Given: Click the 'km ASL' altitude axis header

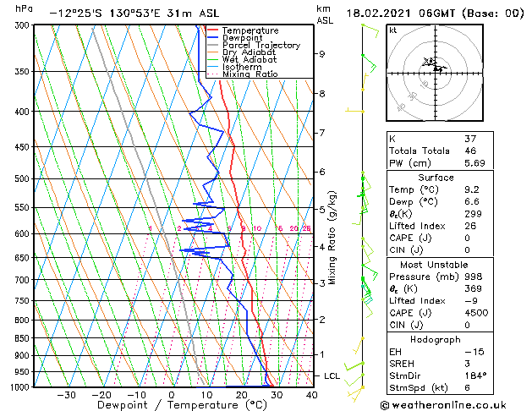Looking at the screenshot, I should pyautogui.click(x=325, y=14).
